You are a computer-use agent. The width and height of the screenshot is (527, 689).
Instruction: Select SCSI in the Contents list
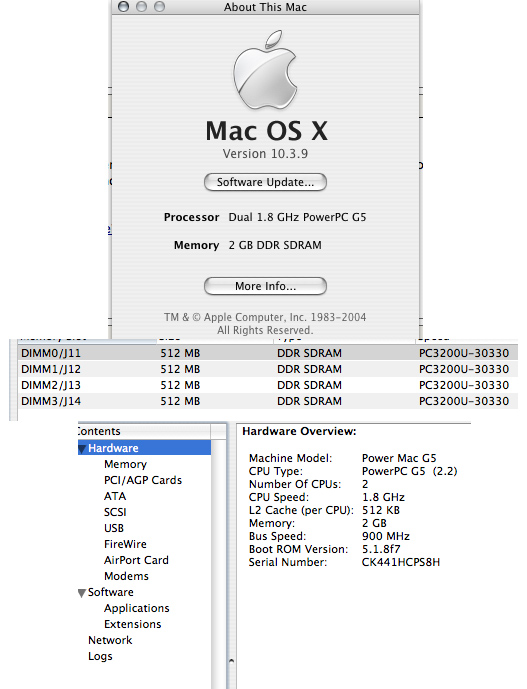pyautogui.click(x=115, y=512)
